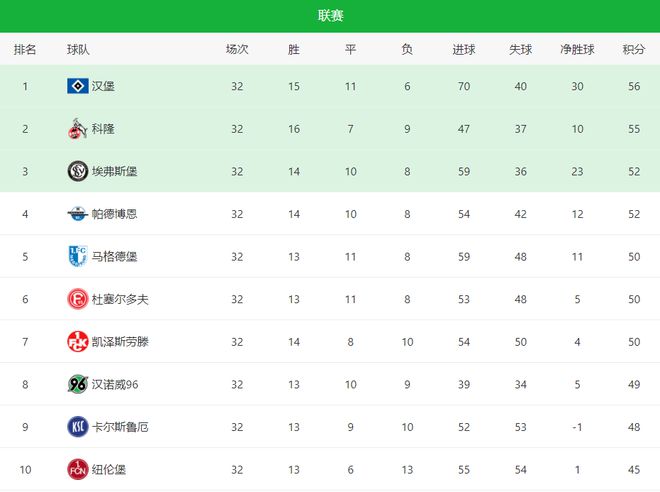The image size is (660, 492).
Task: Click the Paderborn (帕德博恩) club logo
Action: (x=77, y=214)
